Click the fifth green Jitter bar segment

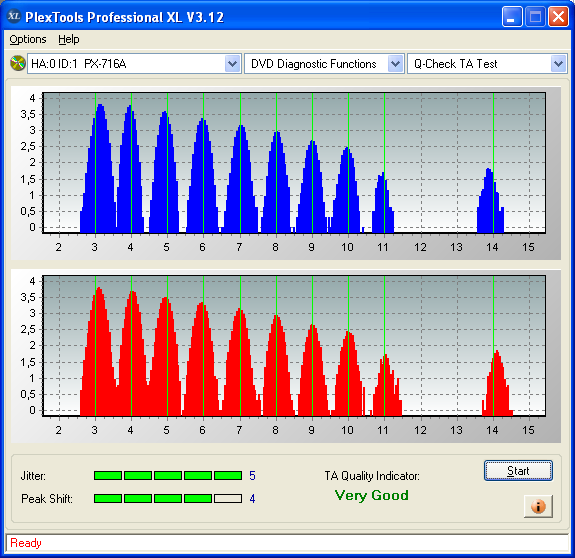tap(228, 476)
